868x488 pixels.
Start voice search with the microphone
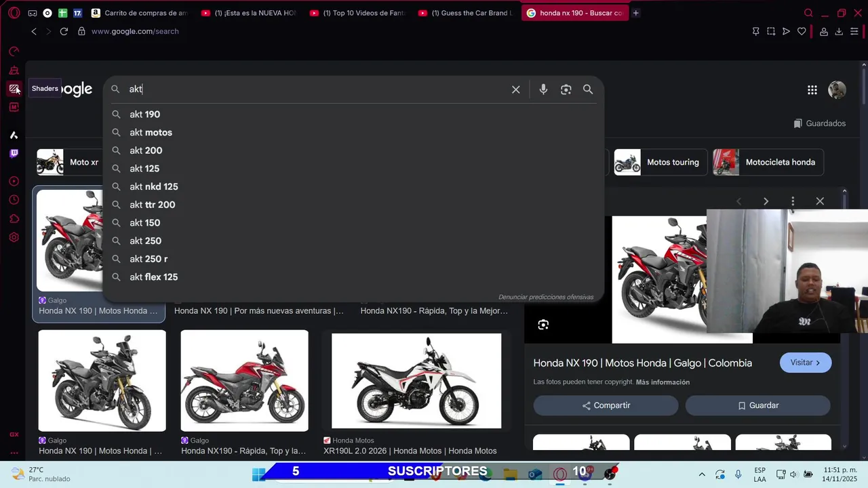543,89
